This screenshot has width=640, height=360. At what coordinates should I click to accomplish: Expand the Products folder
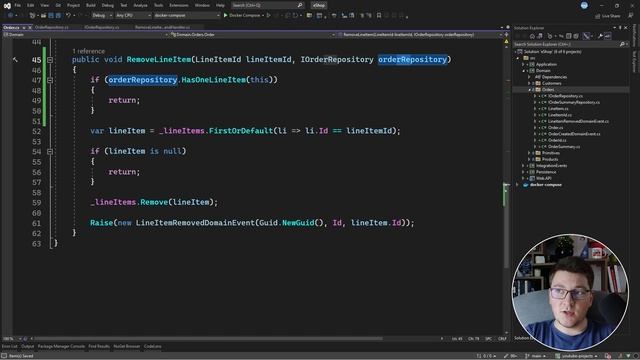[x=529, y=160]
